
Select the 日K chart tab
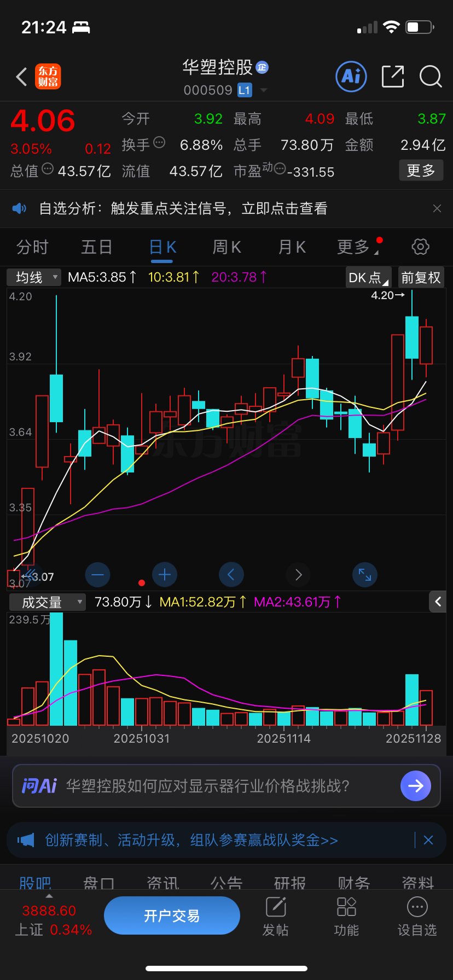[162, 247]
